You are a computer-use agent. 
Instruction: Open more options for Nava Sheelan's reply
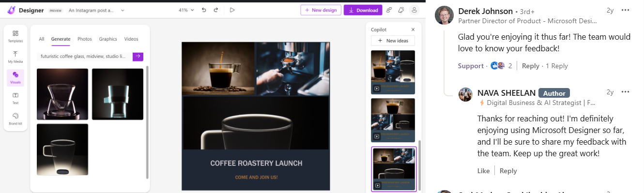point(626,92)
